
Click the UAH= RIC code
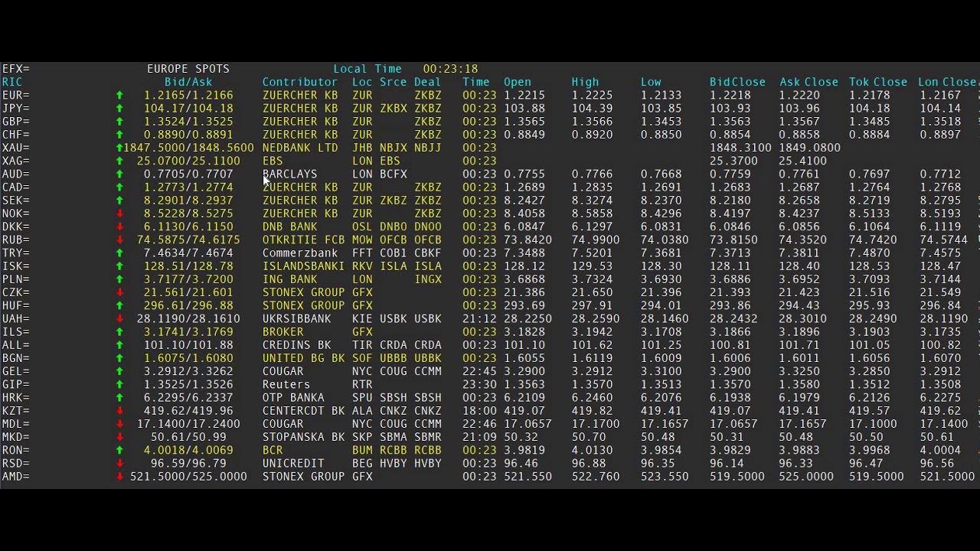tap(16, 318)
